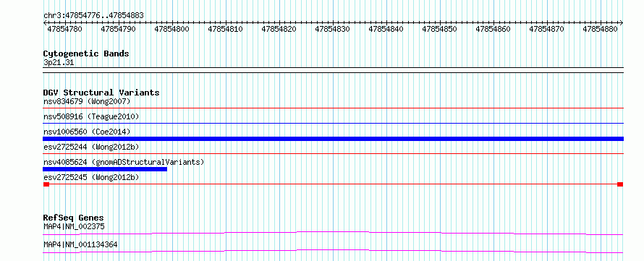Image resolution: width=644 pixels, height=261 pixels.
Task: Open transcript MAP4|NM_002375
Action: pyautogui.click(x=74, y=226)
